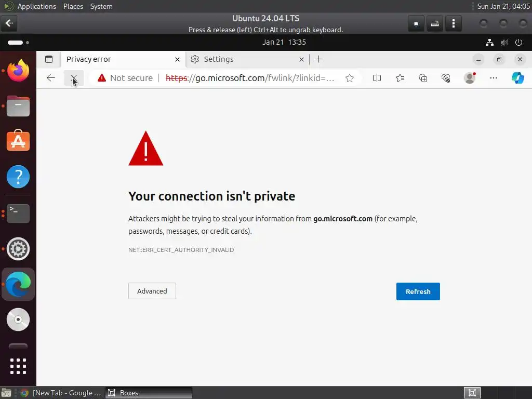Viewport: 532px width, 399px height.
Task: Open the Collections icon
Action: tap(423, 78)
